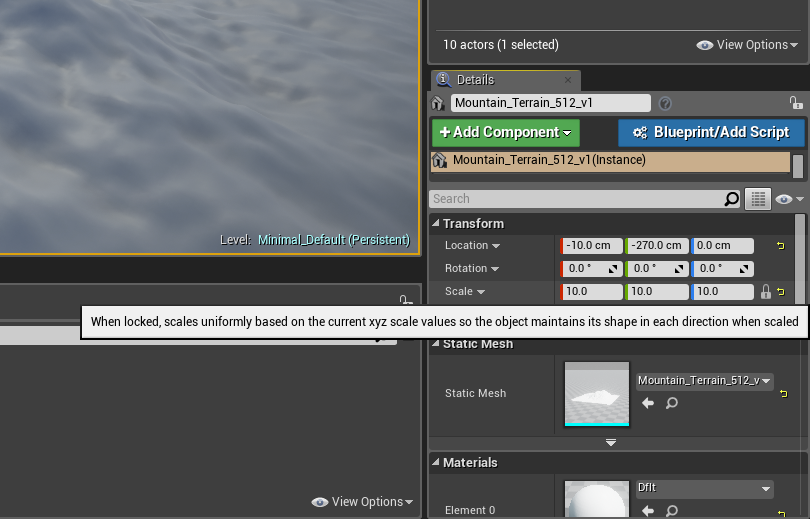Select the Location X field -10.0 cm
810x519 pixels.
pyautogui.click(x=591, y=246)
